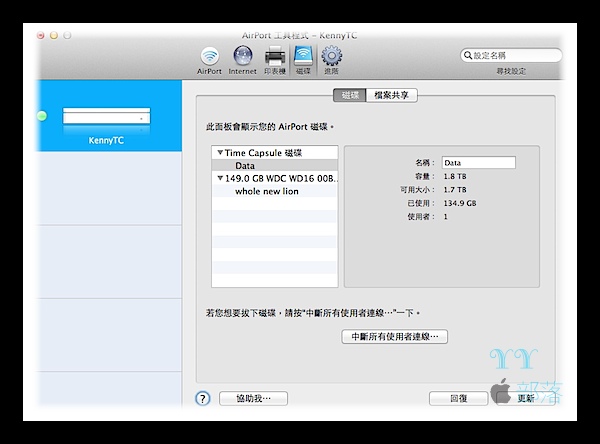
Task: Click the setting name search field
Action: click(511, 55)
